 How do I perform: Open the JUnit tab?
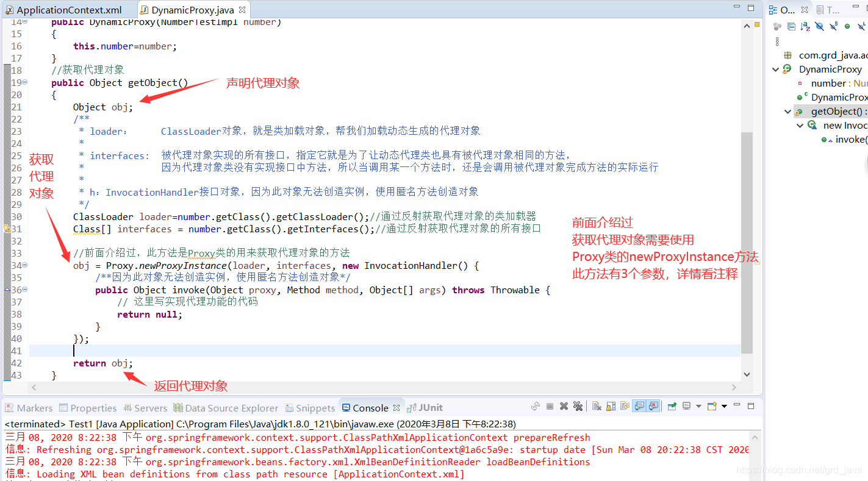click(425, 408)
